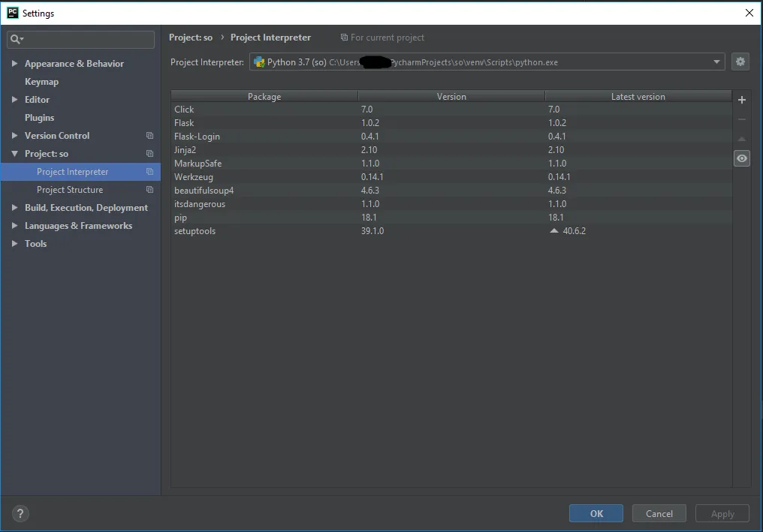Click the help question mark icon
This screenshot has width=763, height=532.
pos(20,513)
